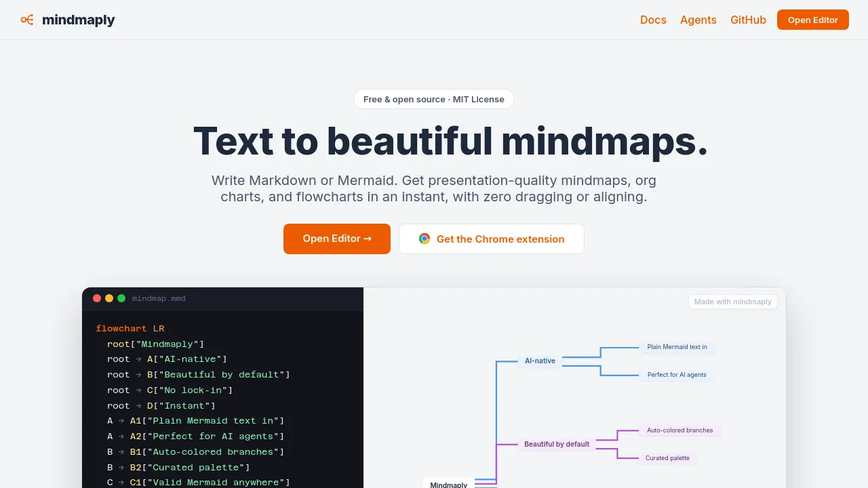The height and width of the screenshot is (488, 868).
Task: Click the header Open Editor button
Action: [x=813, y=20]
